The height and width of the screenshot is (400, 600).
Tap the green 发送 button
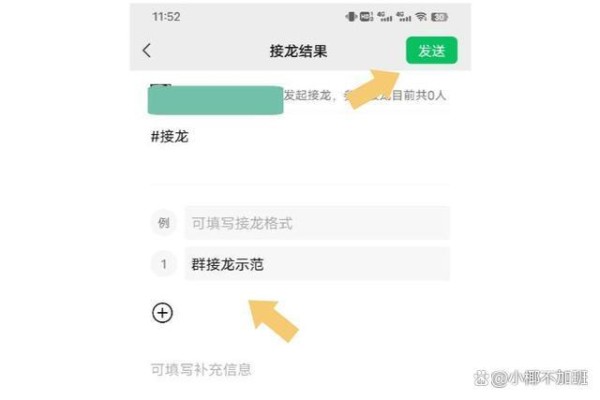[x=432, y=50]
